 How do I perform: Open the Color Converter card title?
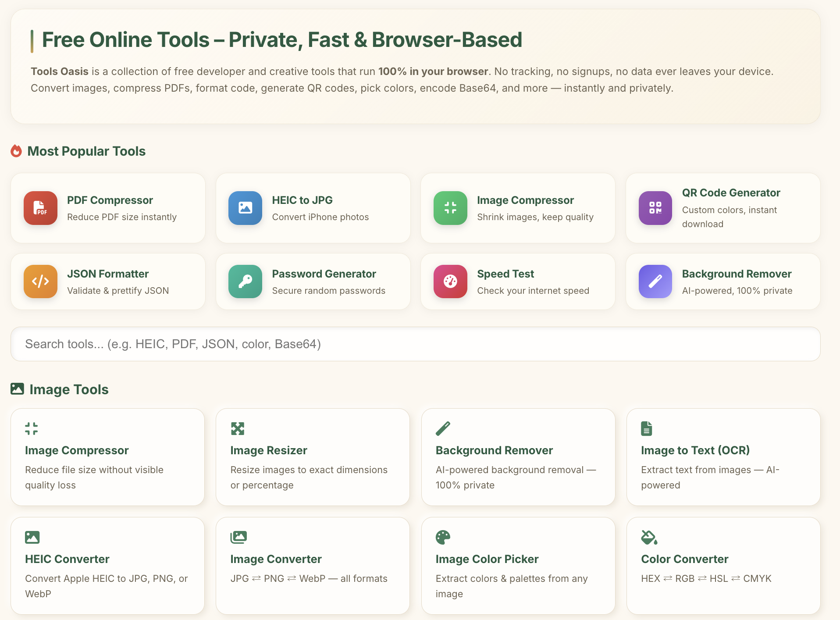(684, 559)
